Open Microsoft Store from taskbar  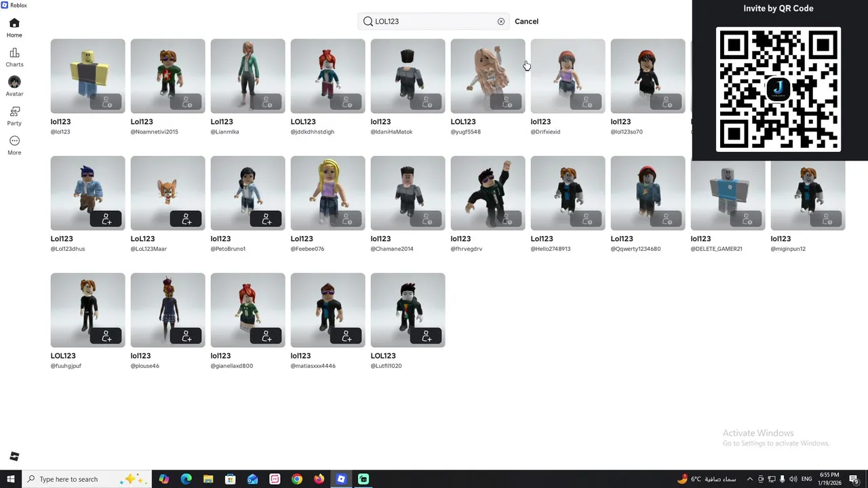[x=231, y=479]
